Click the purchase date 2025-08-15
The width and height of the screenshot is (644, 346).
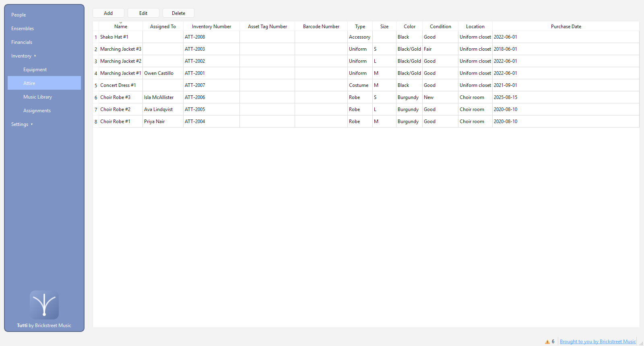[x=566, y=97]
